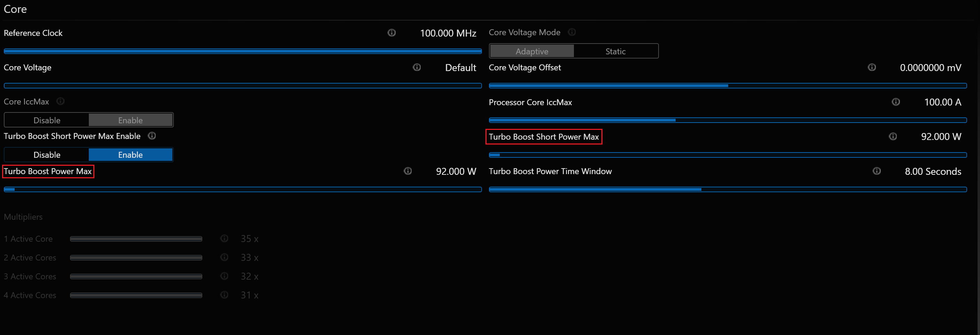The width and height of the screenshot is (980, 335).
Task: Click the Core Voltage slider bar
Action: coord(243,86)
